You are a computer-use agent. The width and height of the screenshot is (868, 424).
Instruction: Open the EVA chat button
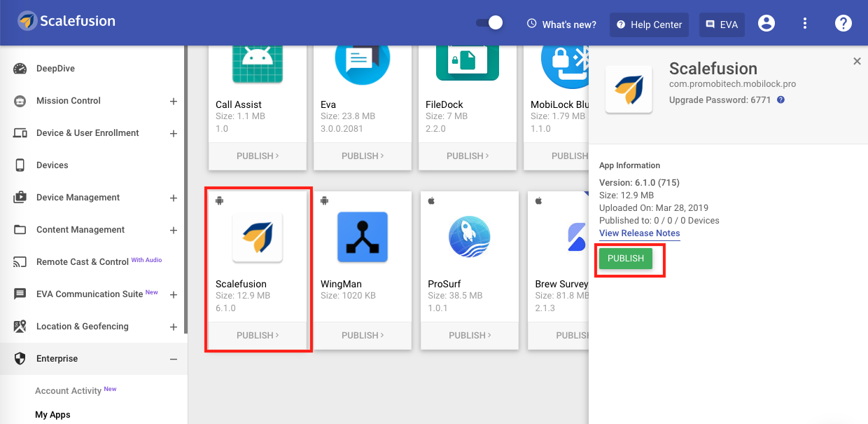(722, 25)
